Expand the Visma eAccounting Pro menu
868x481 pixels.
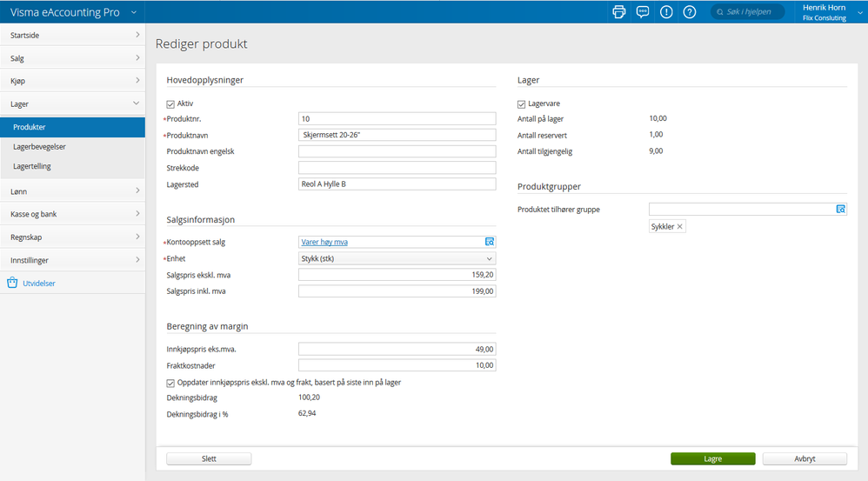tap(133, 12)
